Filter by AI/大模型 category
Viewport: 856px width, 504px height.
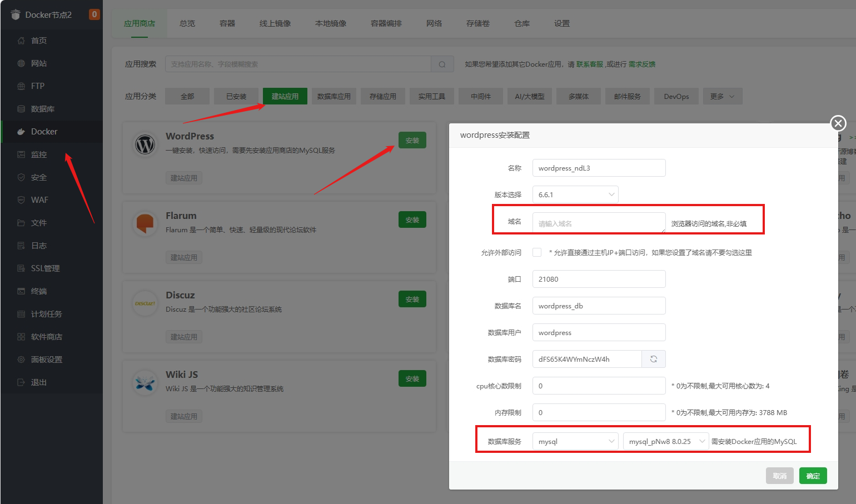pos(530,96)
